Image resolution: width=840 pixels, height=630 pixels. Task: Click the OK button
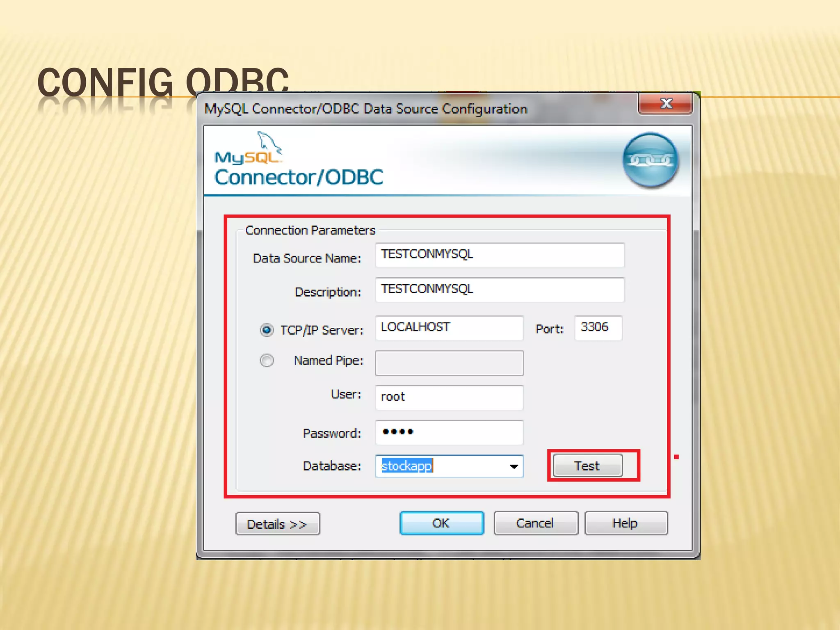tap(442, 523)
